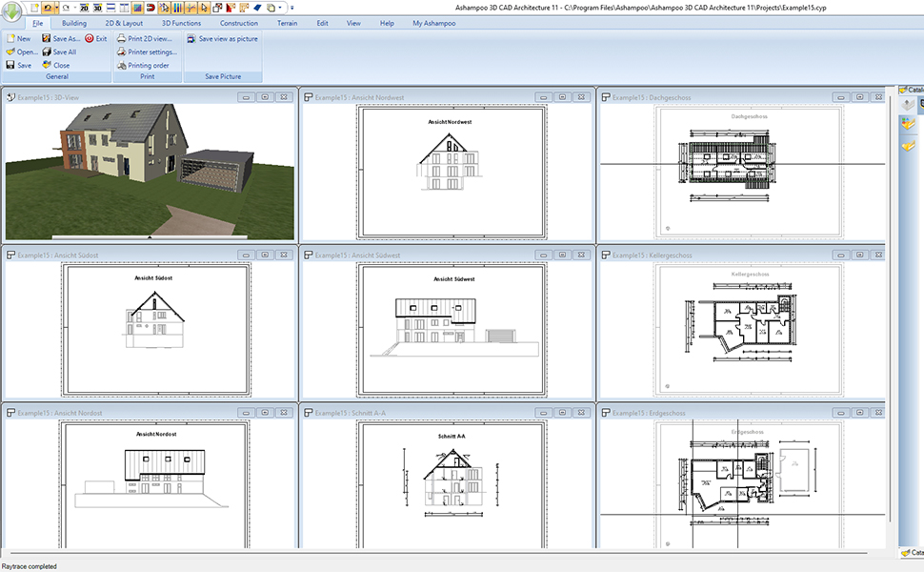Viewport: 924px width, 572px height.
Task: Switch to the Building ribbon tab
Action: (74, 23)
